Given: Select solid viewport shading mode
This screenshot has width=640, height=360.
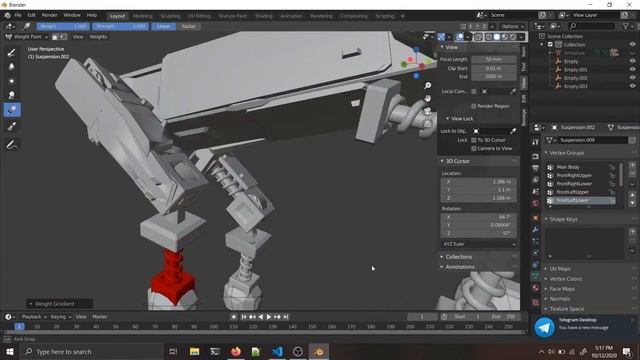Looking at the screenshot, I should click(x=497, y=37).
